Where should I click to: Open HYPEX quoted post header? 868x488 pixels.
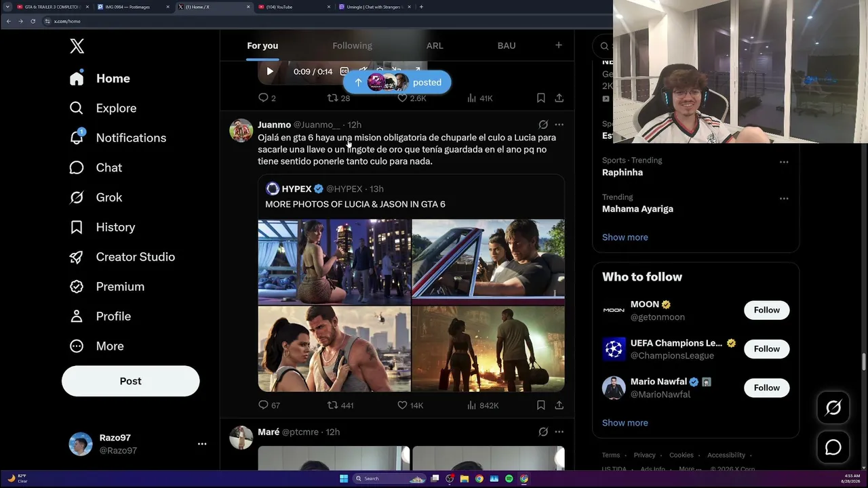pyautogui.click(x=324, y=189)
